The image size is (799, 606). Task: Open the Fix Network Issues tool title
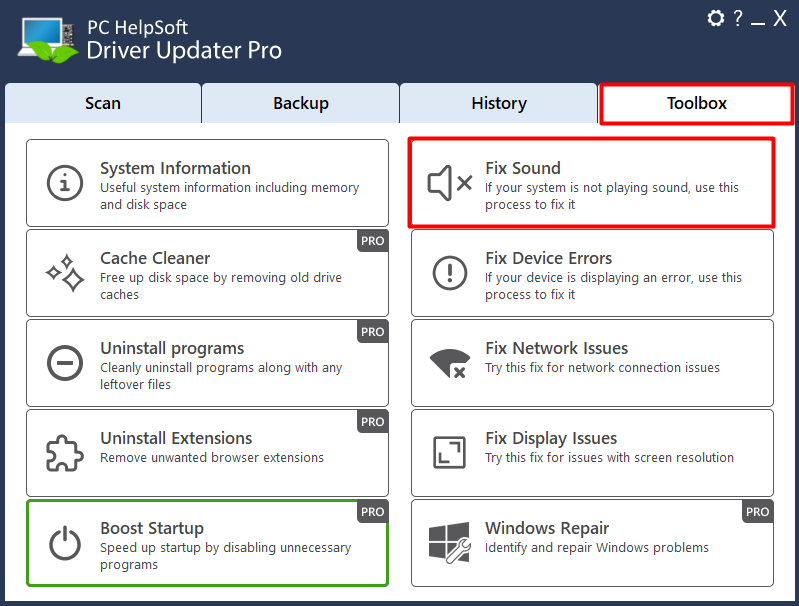(556, 348)
